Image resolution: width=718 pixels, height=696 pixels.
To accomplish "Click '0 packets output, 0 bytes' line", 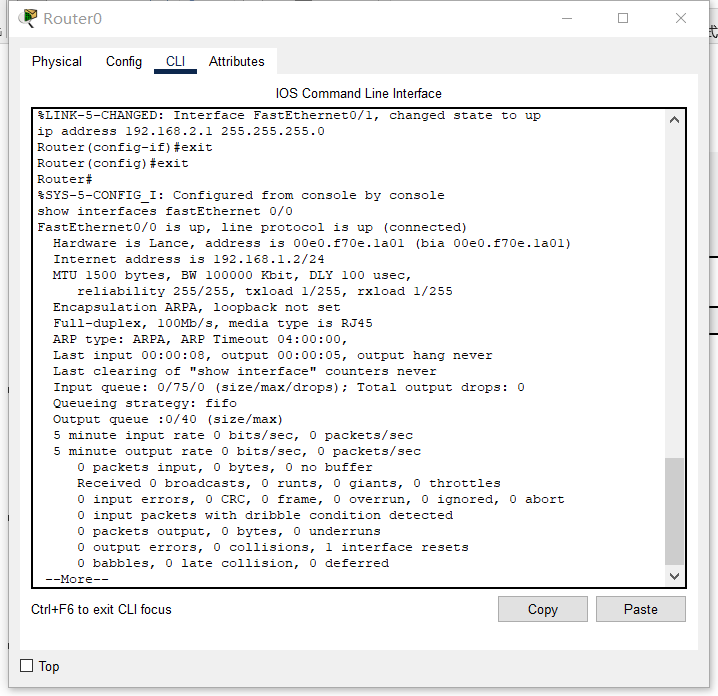I will coord(228,531).
